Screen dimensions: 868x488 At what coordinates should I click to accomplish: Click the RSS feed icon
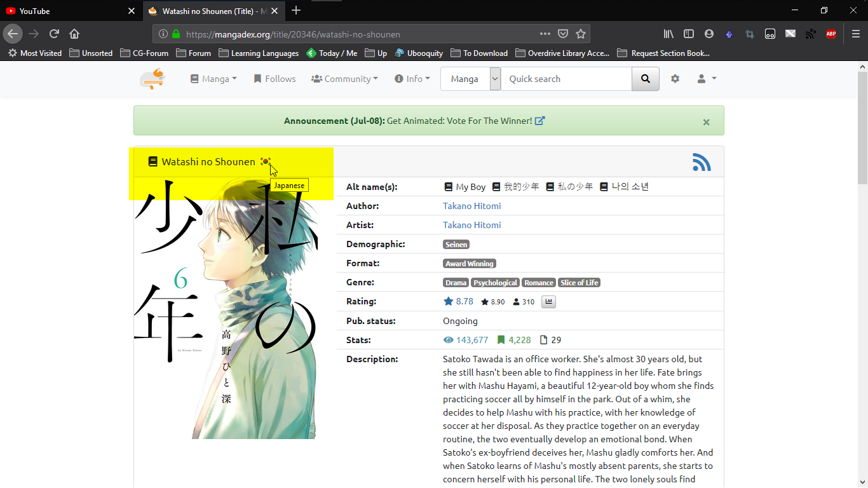(x=702, y=163)
